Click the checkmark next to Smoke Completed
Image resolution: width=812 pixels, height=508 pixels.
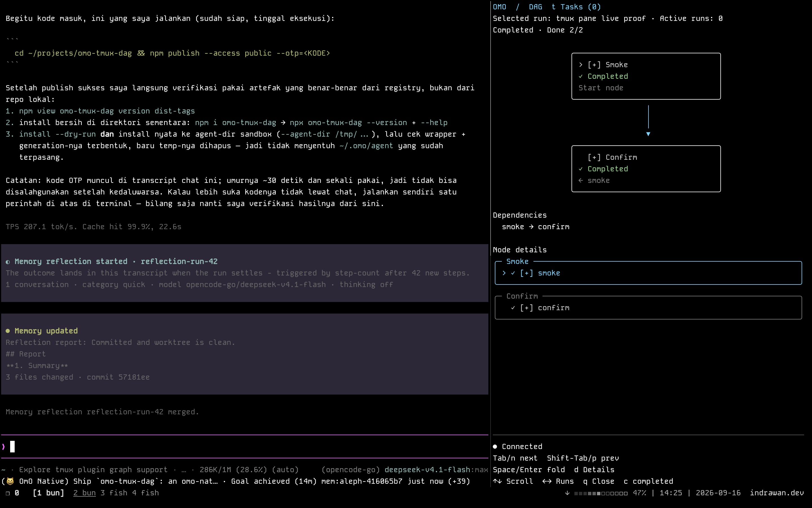(x=581, y=76)
